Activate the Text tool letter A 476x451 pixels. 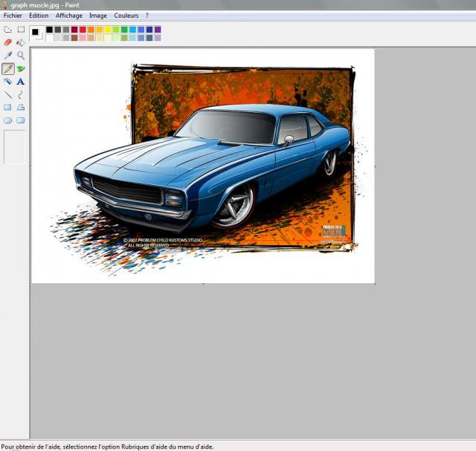point(21,82)
